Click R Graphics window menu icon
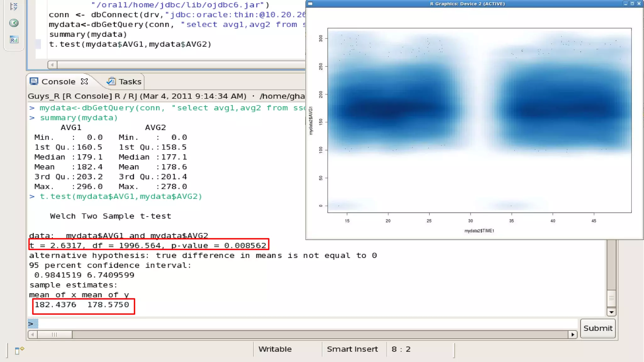 (x=310, y=4)
